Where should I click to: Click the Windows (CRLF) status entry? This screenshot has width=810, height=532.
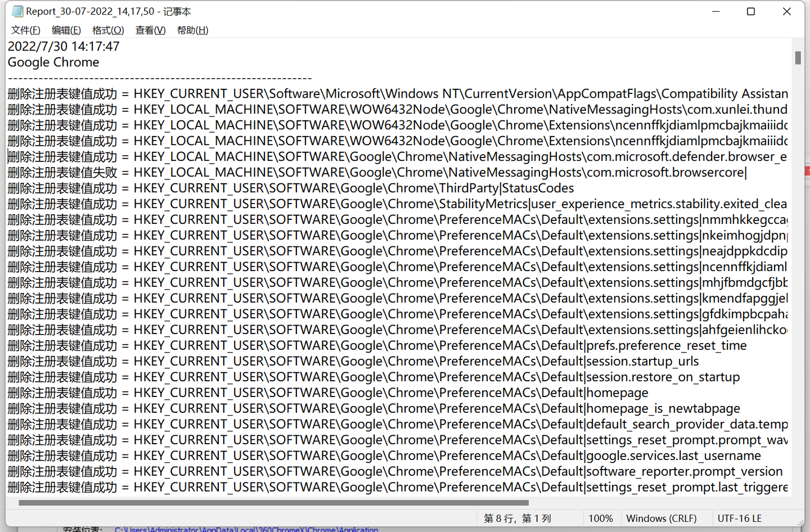click(661, 519)
